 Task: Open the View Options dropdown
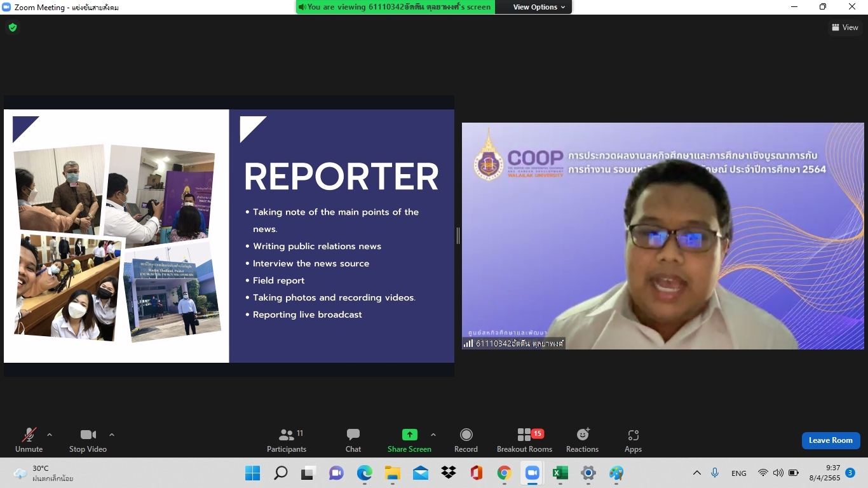point(539,7)
